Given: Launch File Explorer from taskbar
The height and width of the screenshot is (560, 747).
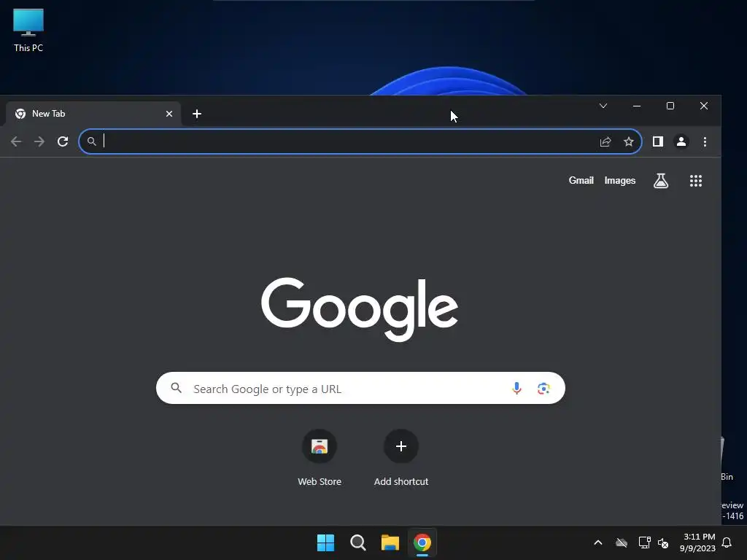Looking at the screenshot, I should coord(390,542).
